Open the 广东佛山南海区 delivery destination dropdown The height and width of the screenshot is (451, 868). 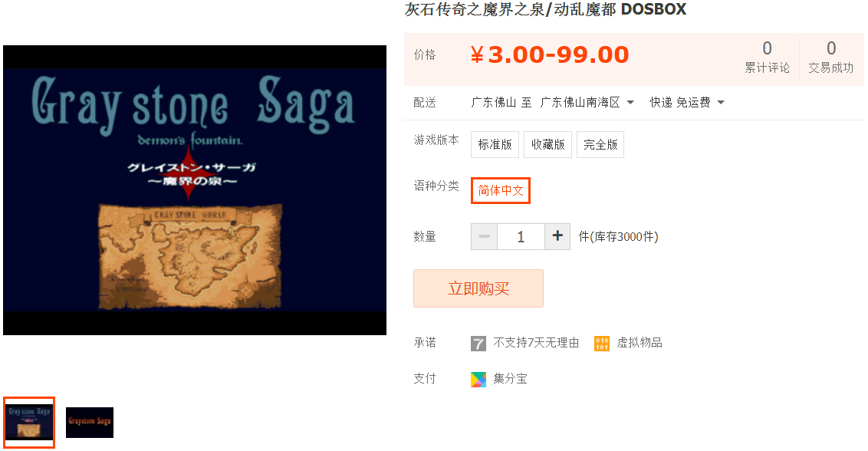pyautogui.click(x=587, y=103)
